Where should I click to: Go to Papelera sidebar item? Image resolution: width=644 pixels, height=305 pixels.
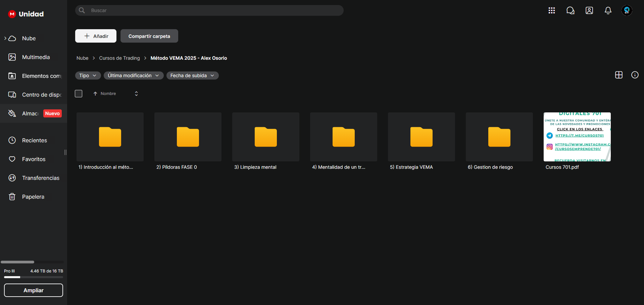coord(34,197)
